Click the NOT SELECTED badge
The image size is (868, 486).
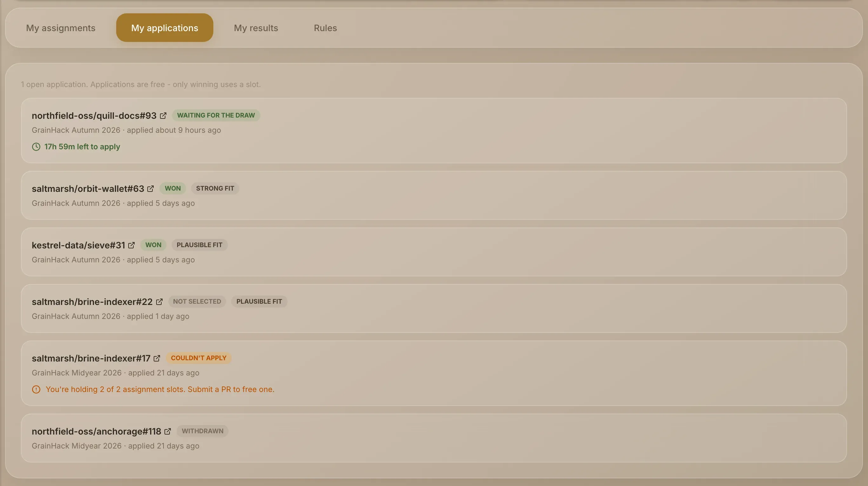[197, 302]
